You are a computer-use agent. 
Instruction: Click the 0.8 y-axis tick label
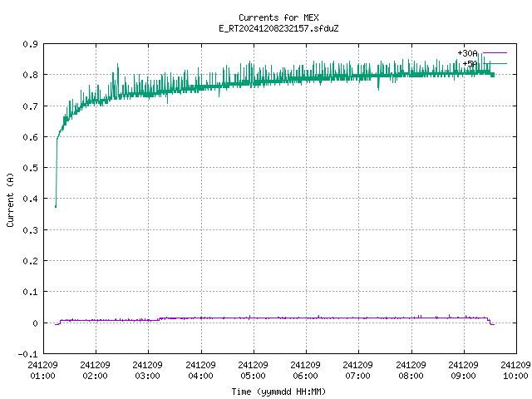[x=30, y=75]
